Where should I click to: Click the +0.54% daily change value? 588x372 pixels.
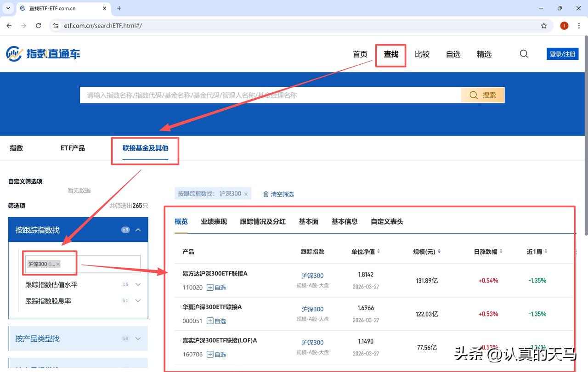coord(488,281)
